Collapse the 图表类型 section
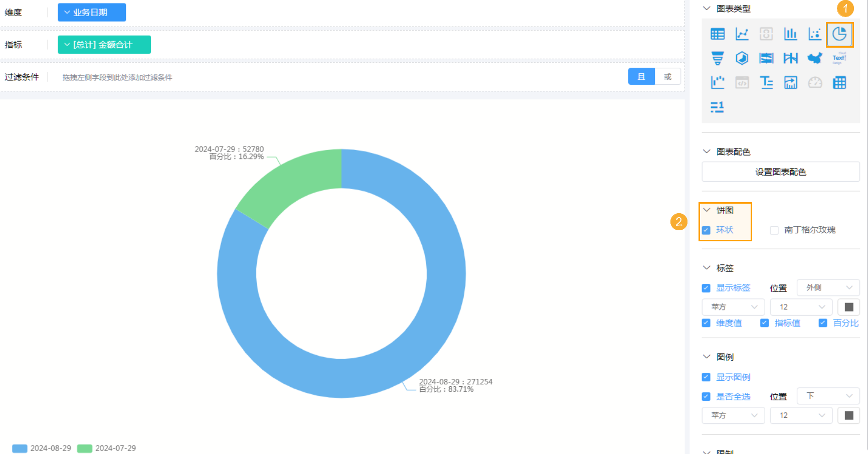 (x=707, y=9)
